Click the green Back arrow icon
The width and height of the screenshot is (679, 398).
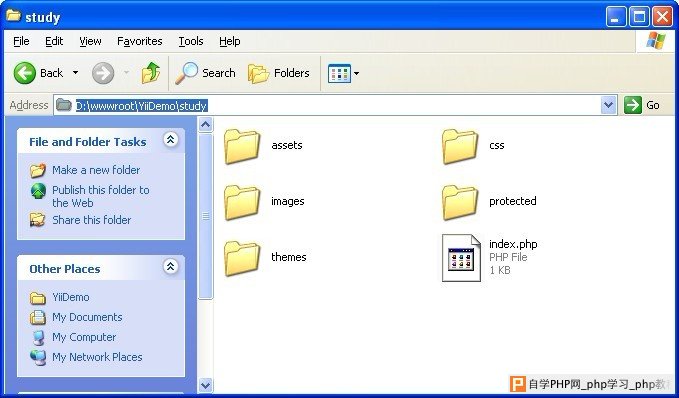25,73
